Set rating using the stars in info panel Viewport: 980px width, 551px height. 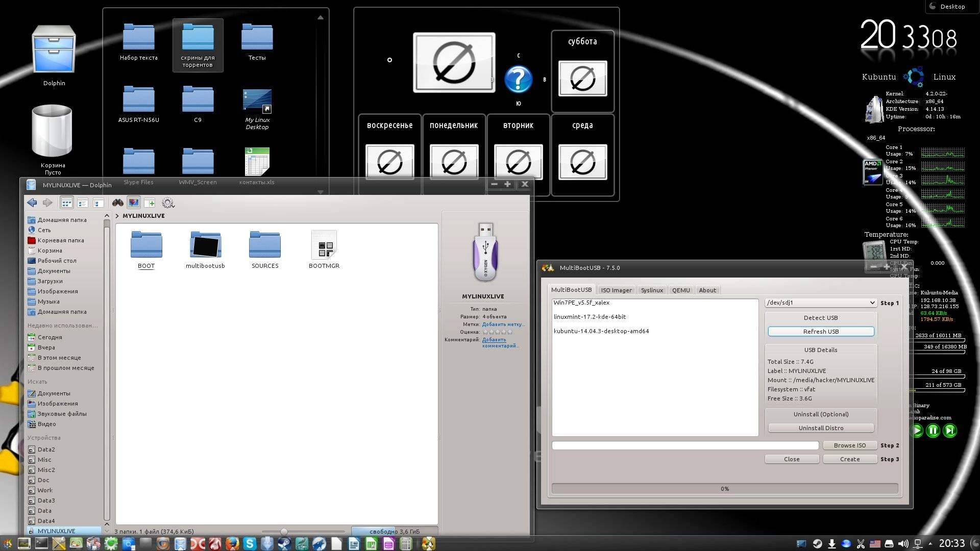[497, 332]
